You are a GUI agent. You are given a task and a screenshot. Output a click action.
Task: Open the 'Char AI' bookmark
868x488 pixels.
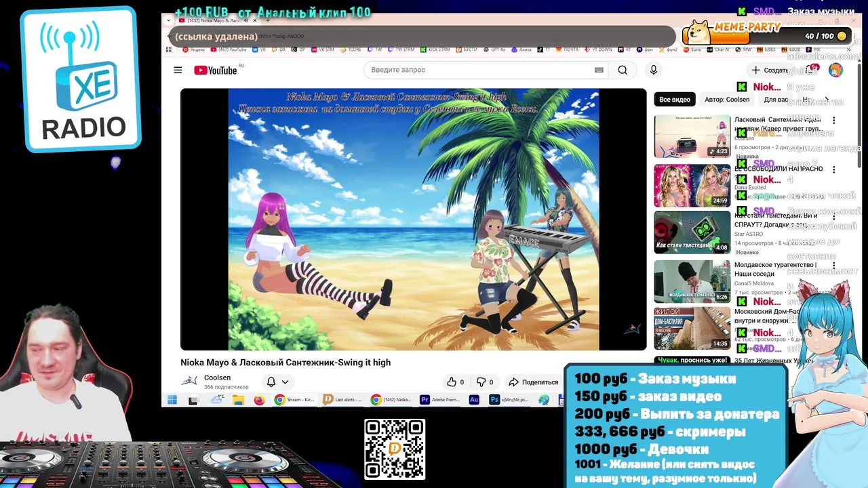click(x=718, y=49)
